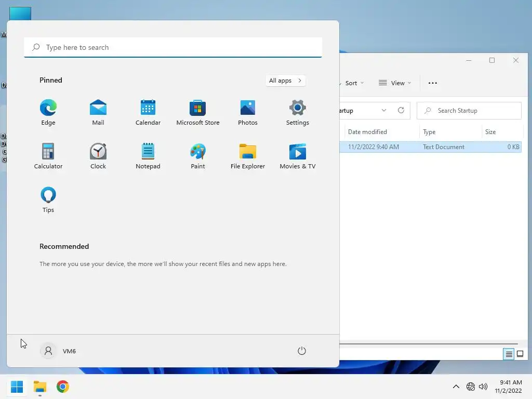The height and width of the screenshot is (399, 532).
Task: Open the volume tray icon
Action: coord(483,387)
